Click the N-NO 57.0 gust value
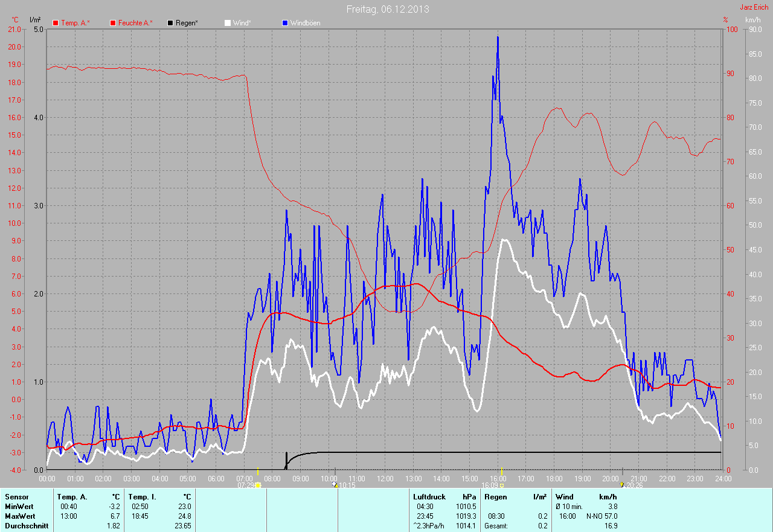Viewport: 773px width, 532px height. pos(601,516)
